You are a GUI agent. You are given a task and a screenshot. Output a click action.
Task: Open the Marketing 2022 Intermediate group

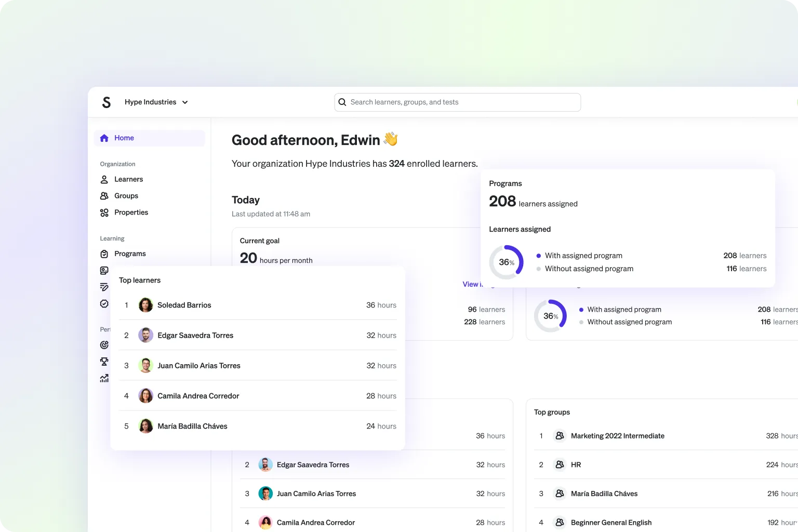coord(666,436)
